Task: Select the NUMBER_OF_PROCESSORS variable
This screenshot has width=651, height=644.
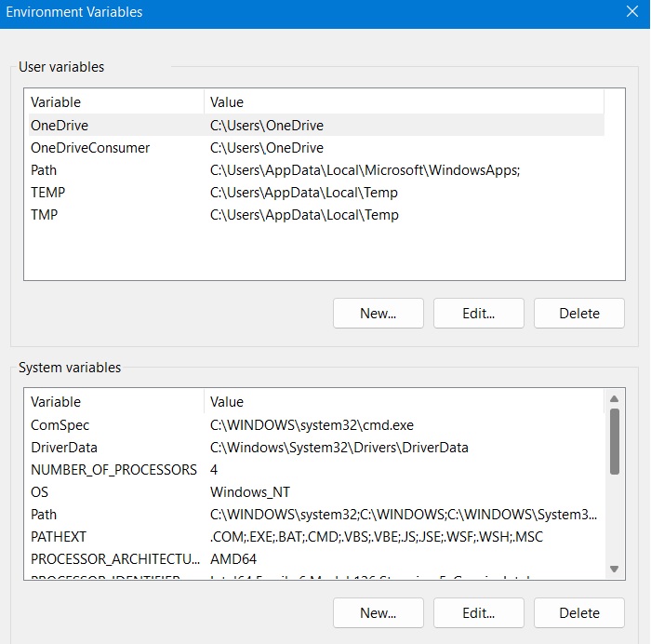Action: tap(316, 470)
